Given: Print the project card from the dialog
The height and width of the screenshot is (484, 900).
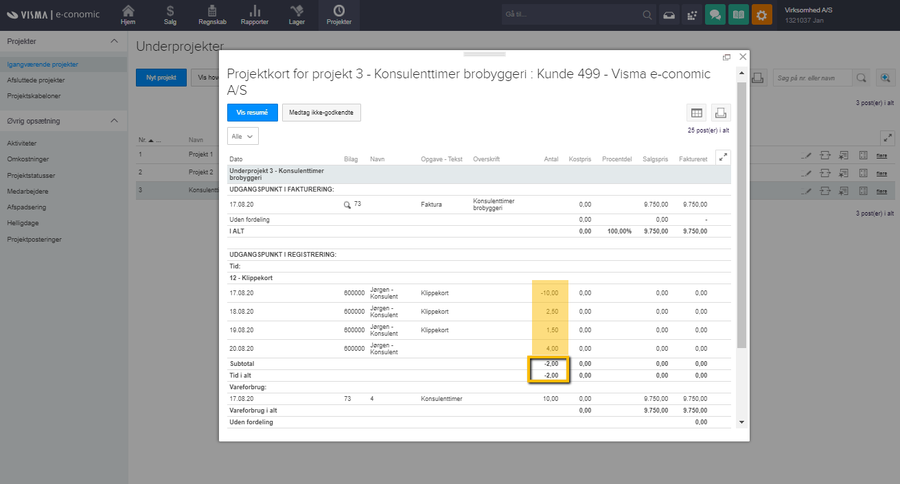Looking at the screenshot, I should click(721, 112).
